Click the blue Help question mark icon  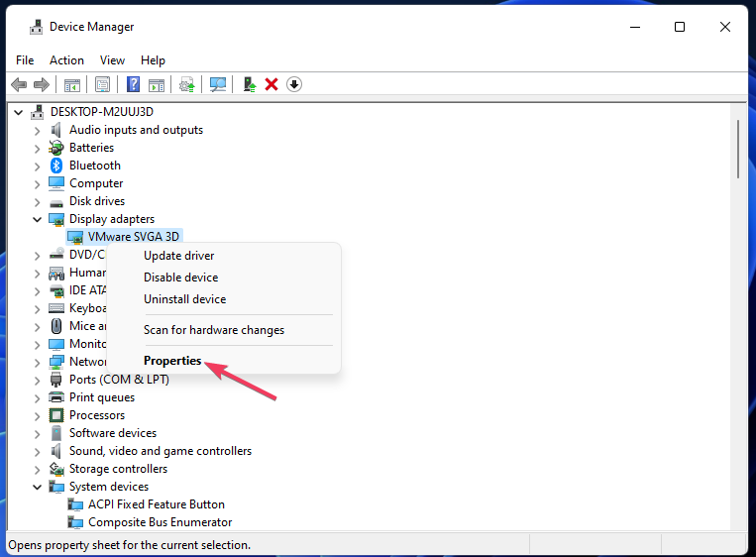pyautogui.click(x=133, y=84)
